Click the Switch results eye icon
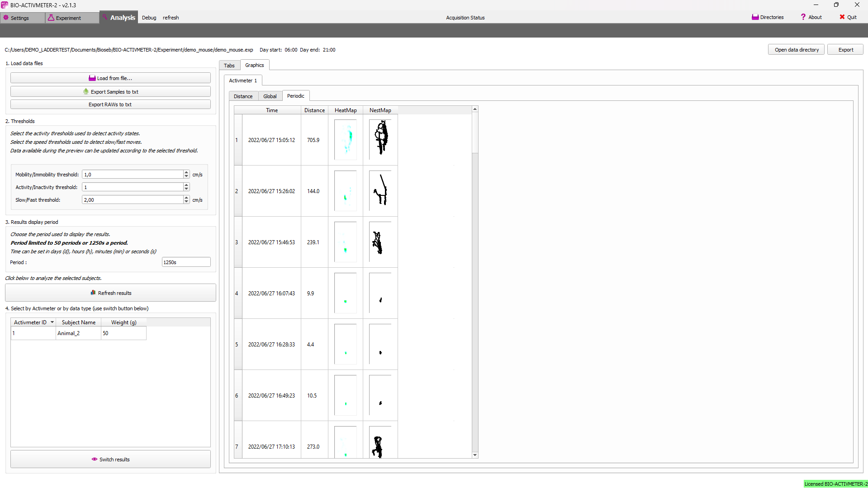 [x=95, y=459]
